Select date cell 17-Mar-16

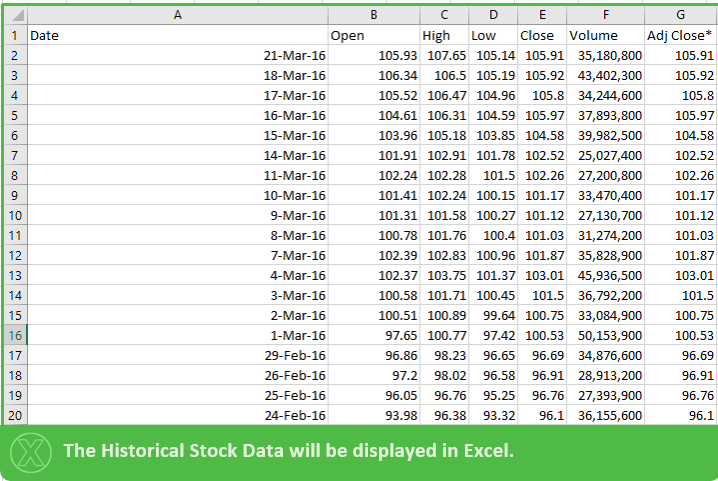pos(178,95)
